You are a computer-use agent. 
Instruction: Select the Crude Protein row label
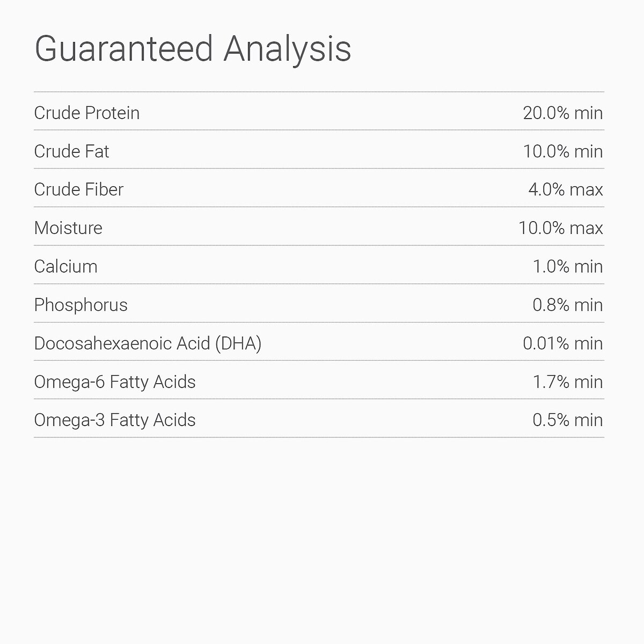click(x=87, y=113)
